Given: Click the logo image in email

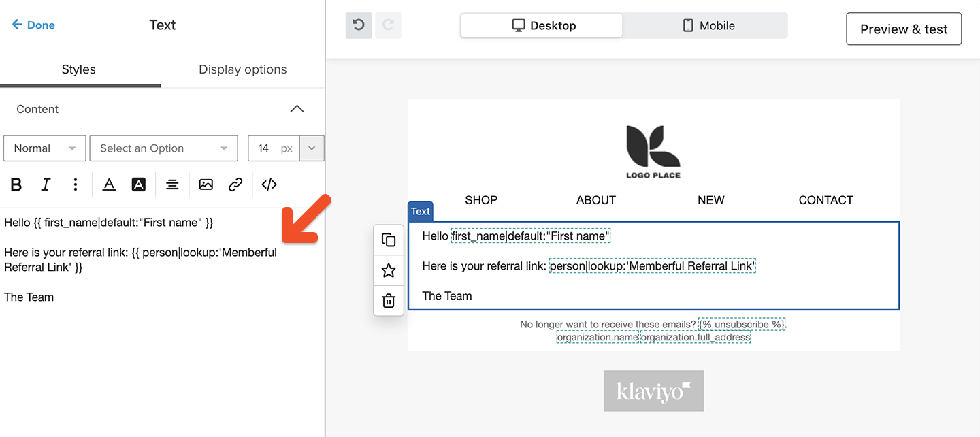Looking at the screenshot, I should [653, 151].
